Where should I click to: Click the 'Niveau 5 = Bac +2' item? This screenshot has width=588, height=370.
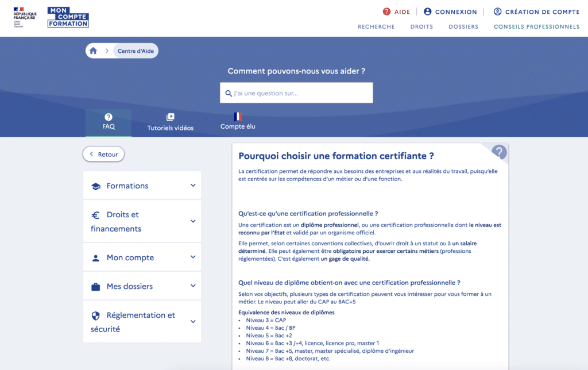coord(269,336)
